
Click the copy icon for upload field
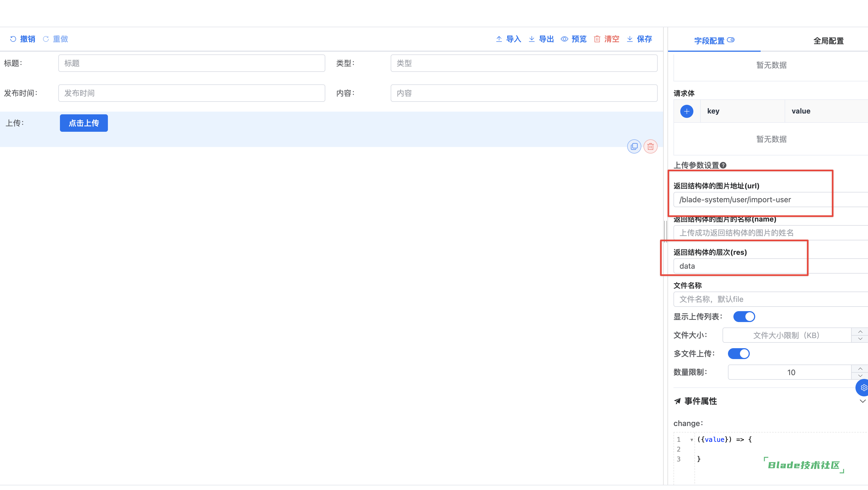pos(634,146)
